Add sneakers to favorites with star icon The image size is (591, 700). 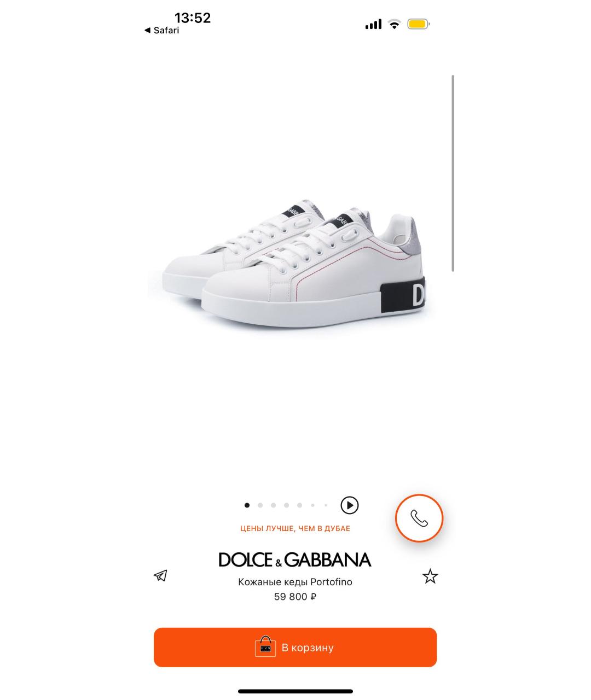point(430,576)
